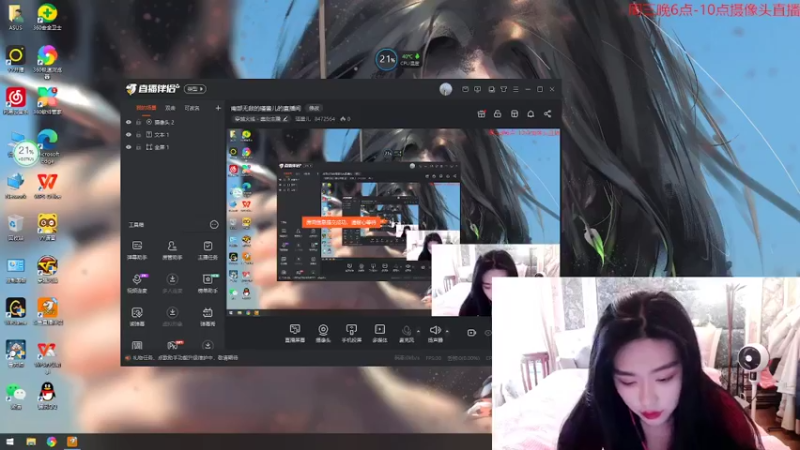Share the live room with the share icon
This screenshot has width=800, height=450.
(x=547, y=114)
